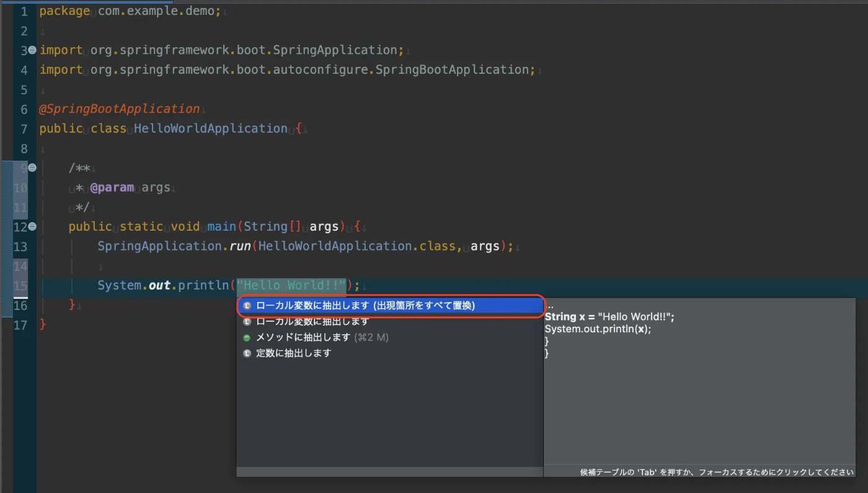
Task: Click 'println' in the editor on line 15
Action: (x=203, y=285)
